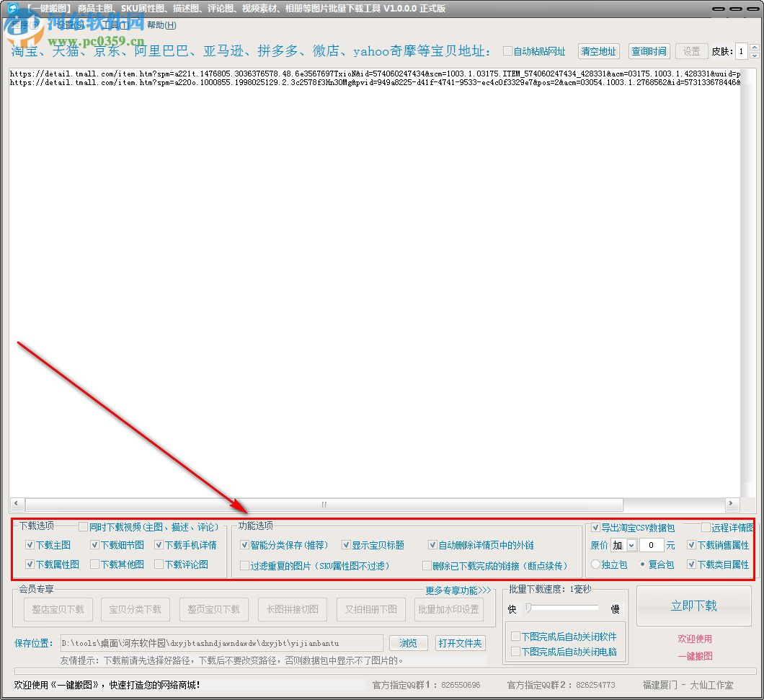
Task: Click QQ group number 826254773
Action: tap(595, 685)
